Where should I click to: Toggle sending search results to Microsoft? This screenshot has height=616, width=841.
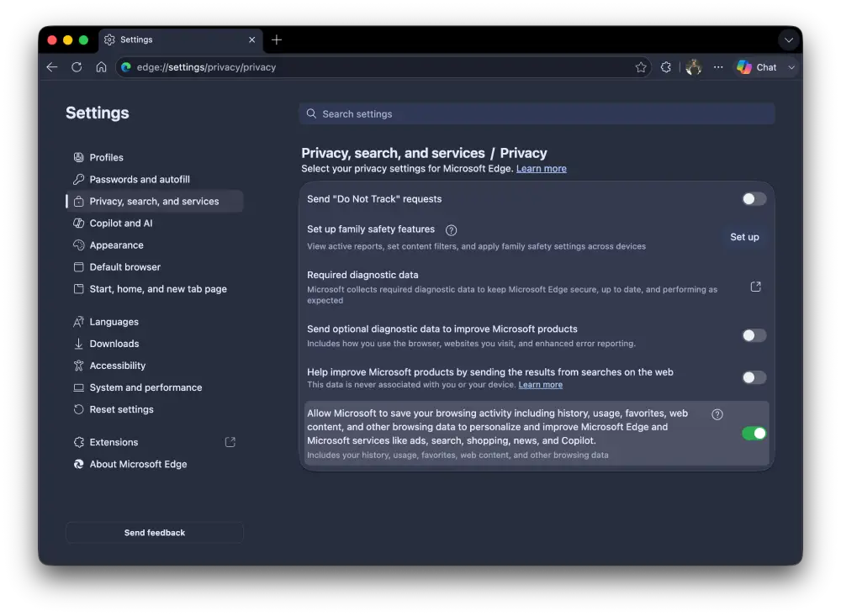754,377
